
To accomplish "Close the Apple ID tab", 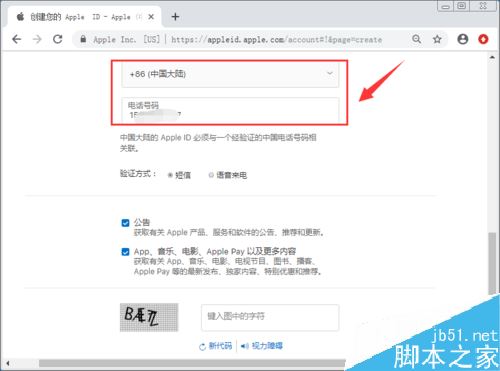I will pos(151,17).
